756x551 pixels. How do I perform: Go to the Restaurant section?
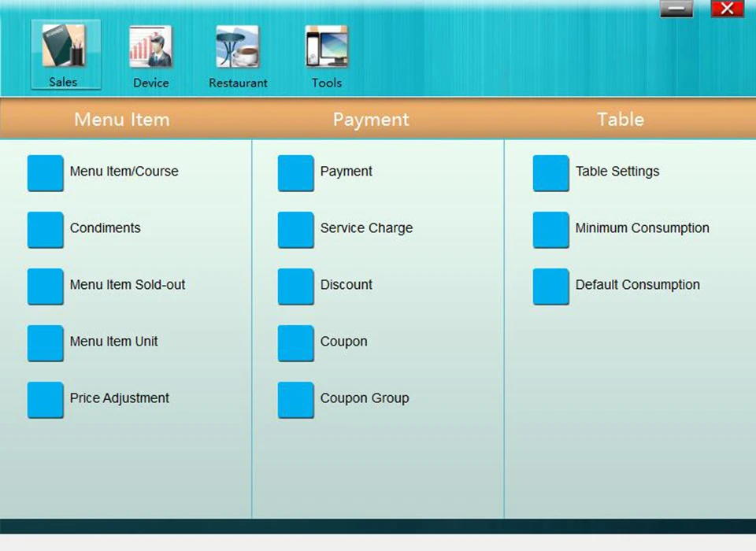[238, 56]
